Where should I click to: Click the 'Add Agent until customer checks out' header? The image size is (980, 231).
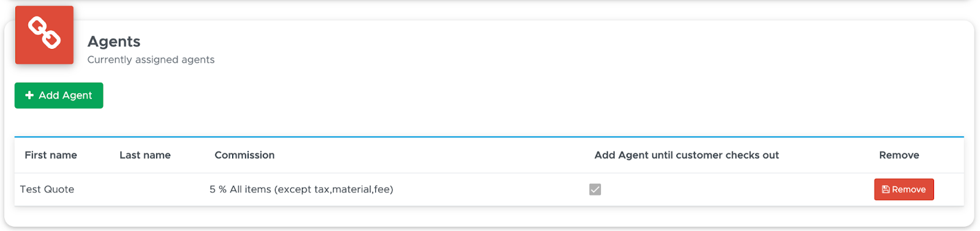(687, 155)
